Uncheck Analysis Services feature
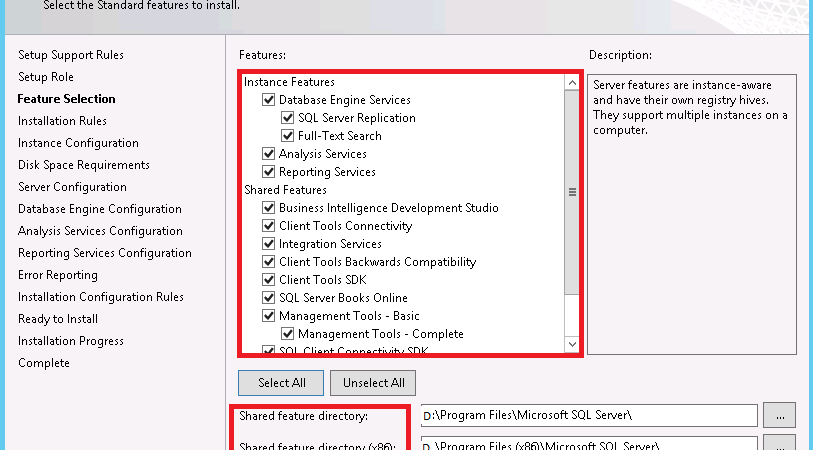Screen dimensions: 813x450 point(268,153)
